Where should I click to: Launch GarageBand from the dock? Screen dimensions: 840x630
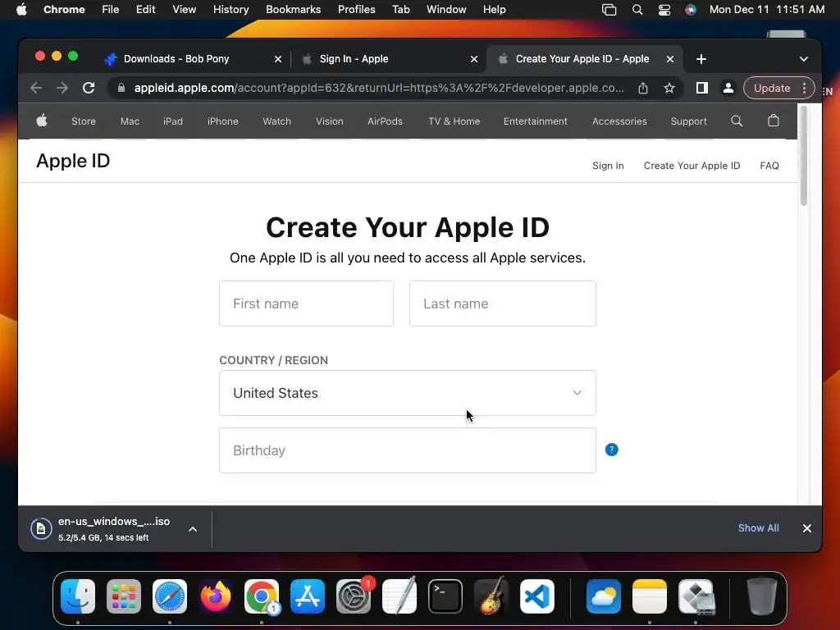pyautogui.click(x=491, y=596)
